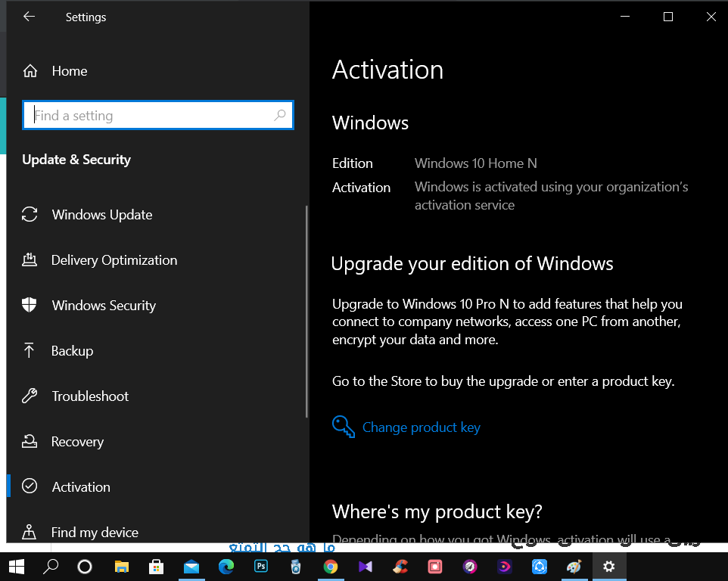Maximize the Settings window
The width and height of the screenshot is (728, 581).
tap(668, 17)
